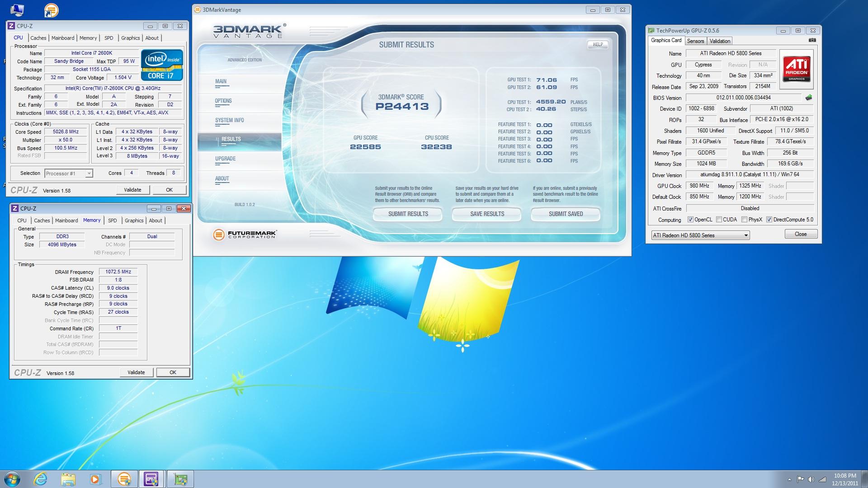Open ABOUT in 3DMark Vantage sidebar
This screenshot has width=868, height=488.
click(222, 179)
